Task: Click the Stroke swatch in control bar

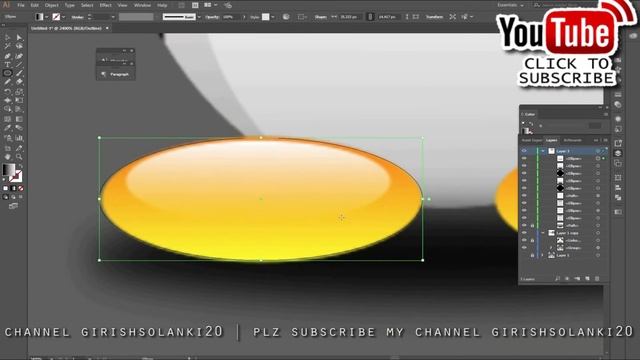Action: (56, 17)
